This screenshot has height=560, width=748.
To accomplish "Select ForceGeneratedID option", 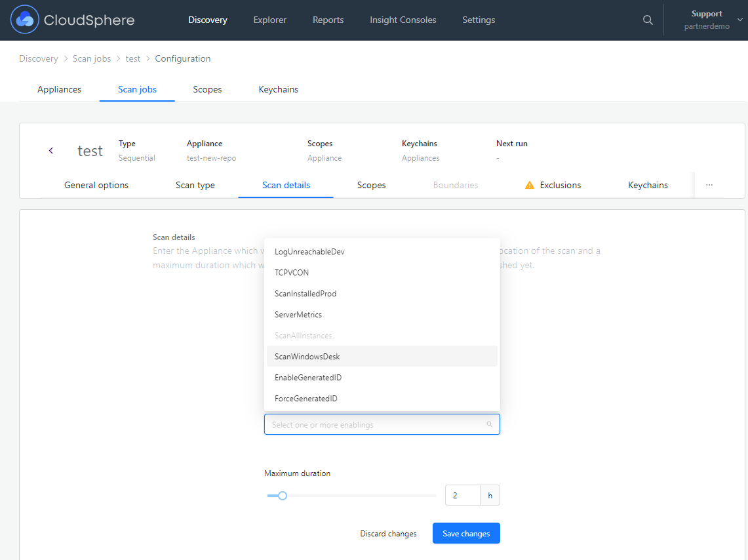I will (382, 398).
